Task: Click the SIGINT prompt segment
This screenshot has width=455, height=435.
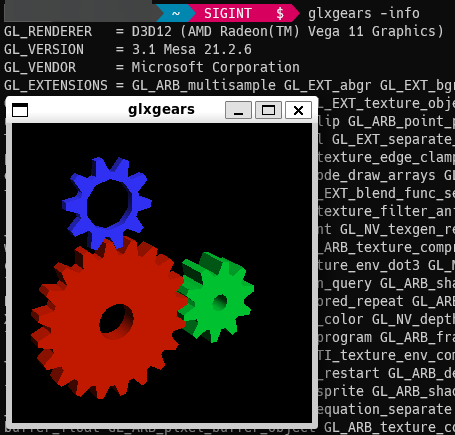Action: 228,13
